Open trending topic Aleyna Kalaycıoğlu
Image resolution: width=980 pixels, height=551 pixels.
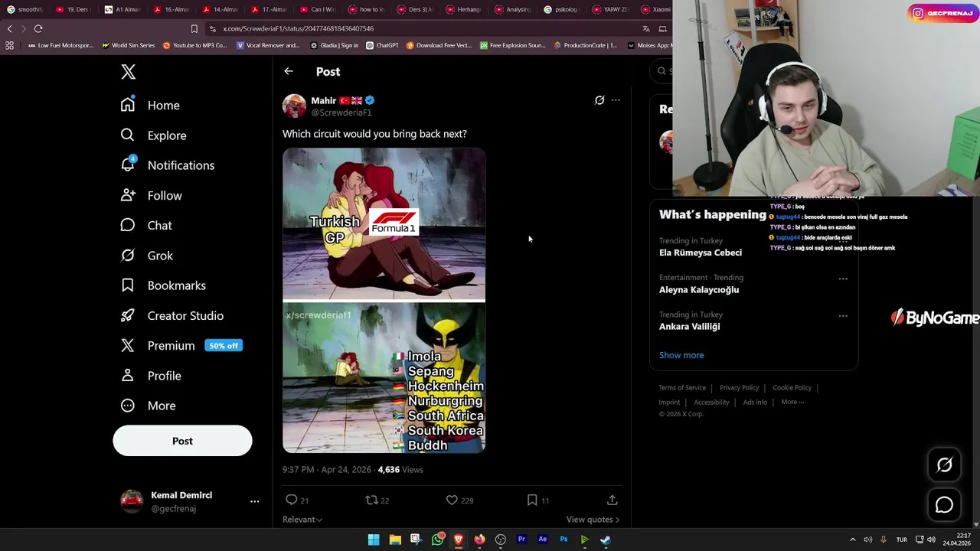point(699,290)
